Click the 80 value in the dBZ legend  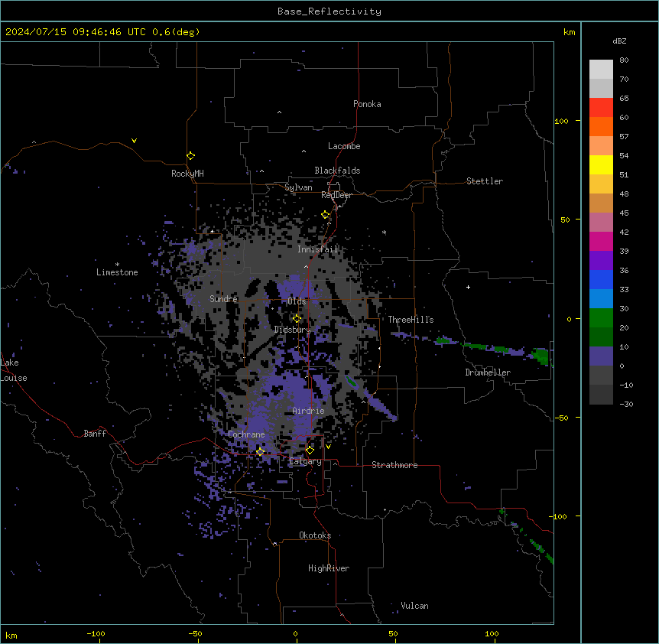point(624,60)
